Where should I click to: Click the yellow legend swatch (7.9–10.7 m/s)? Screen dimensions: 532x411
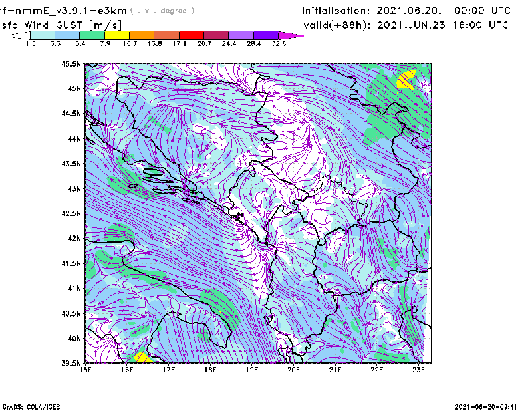click(117, 35)
